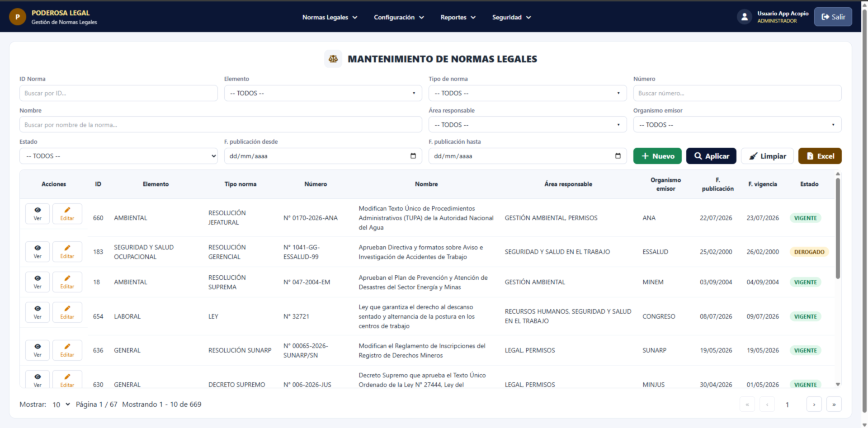This screenshot has height=428, width=868.
Task: Click the orange P logo of Poderosa Legal
Action: 17,17
